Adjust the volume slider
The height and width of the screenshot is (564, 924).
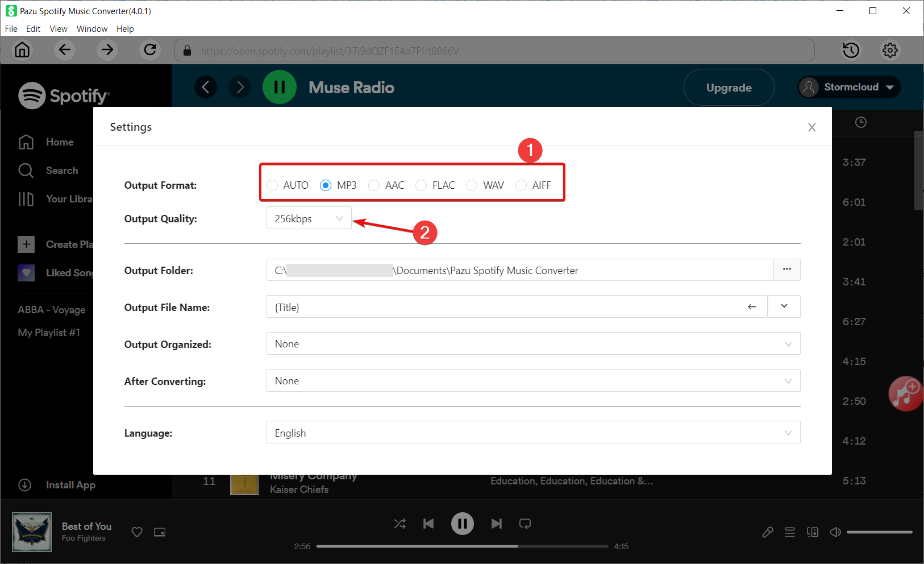click(x=880, y=532)
